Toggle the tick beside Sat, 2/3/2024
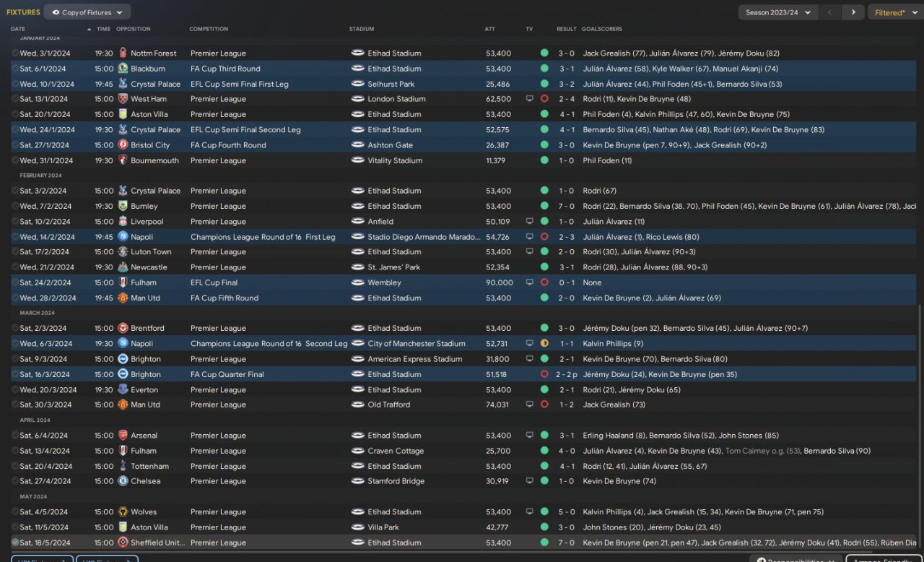924x562 pixels. click(15, 328)
